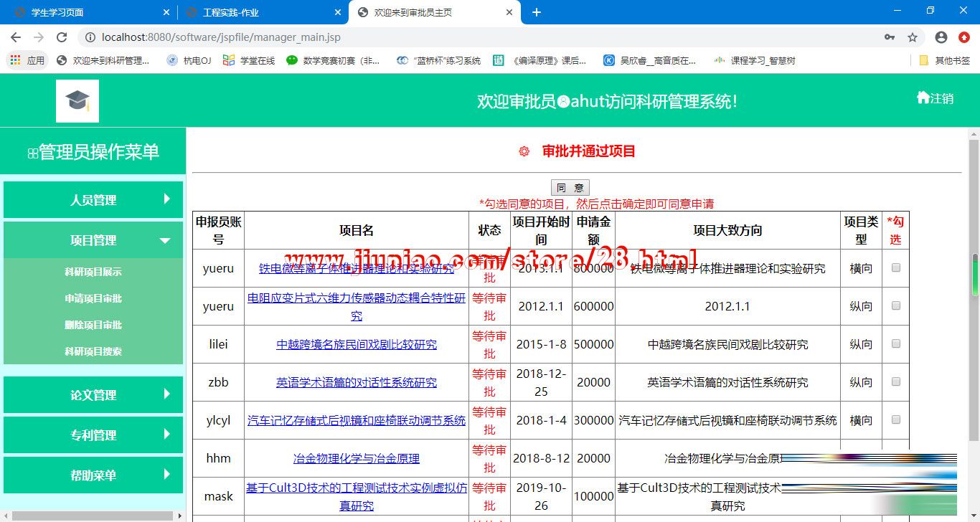Viewport: 980px width, 522px height.
Task: Click the vertical scrollbar thumb on the right
Action: (974, 275)
